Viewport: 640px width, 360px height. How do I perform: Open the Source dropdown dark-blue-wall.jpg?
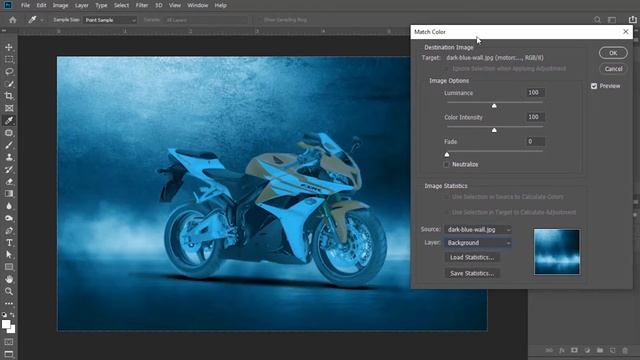478,230
